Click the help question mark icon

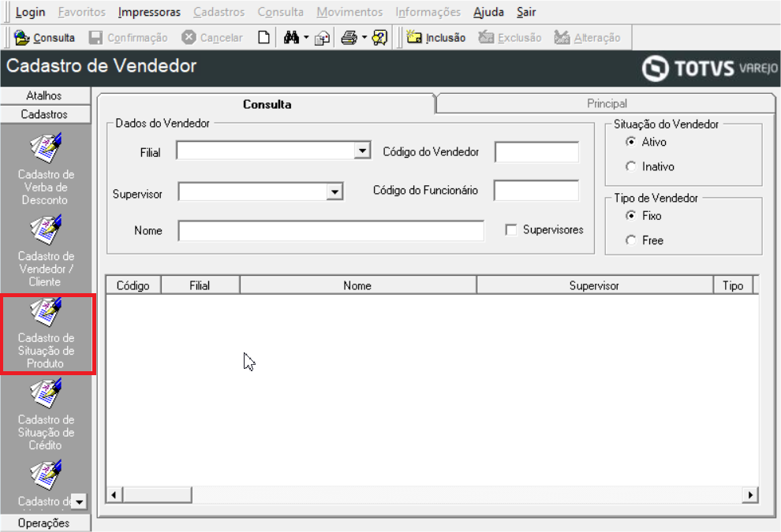tap(379, 38)
